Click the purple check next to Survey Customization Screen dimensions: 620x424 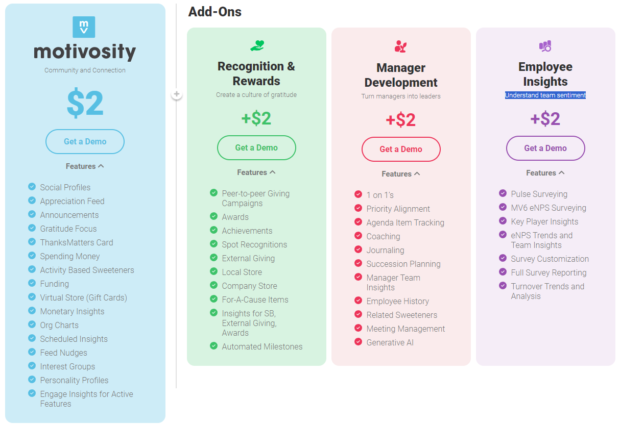(502, 258)
